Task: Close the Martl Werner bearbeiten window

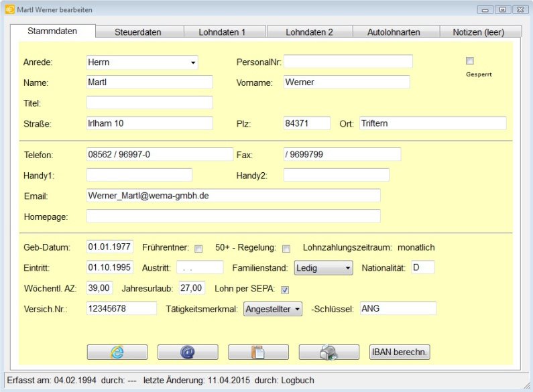Action: (x=520, y=10)
